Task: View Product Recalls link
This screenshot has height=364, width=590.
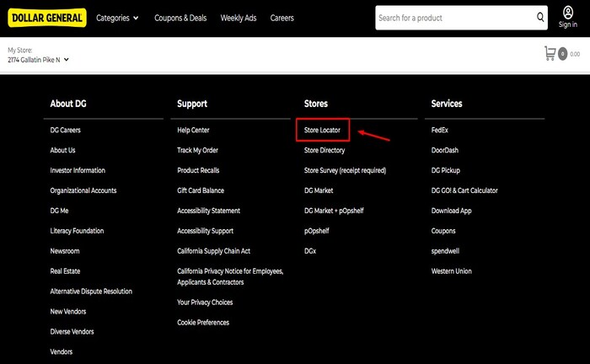Action: coord(198,170)
